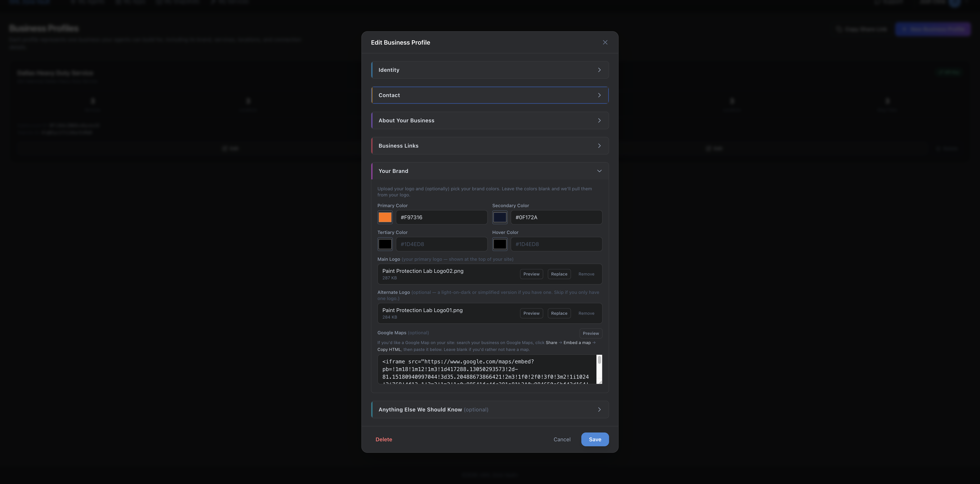980x484 pixels.
Task: Close the Edit Business Profile dialog
Action: [x=605, y=42]
